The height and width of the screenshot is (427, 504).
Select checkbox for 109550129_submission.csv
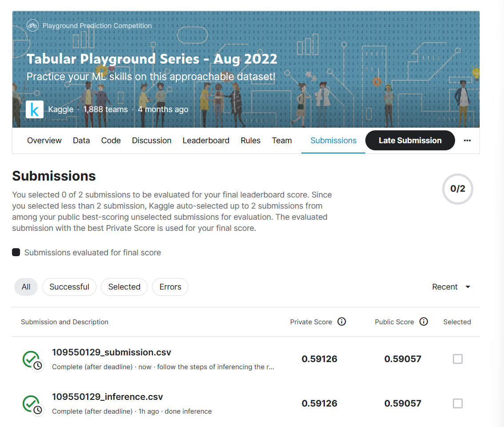pyautogui.click(x=458, y=359)
